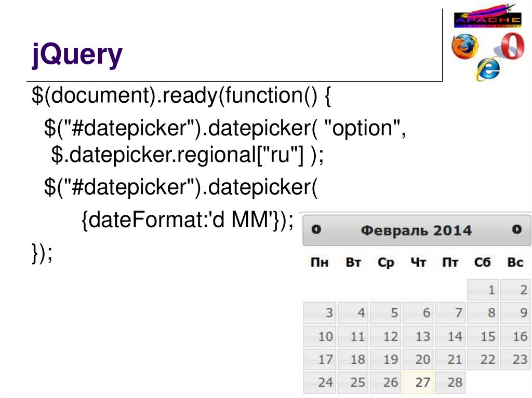Viewport: 532px width, 398px height.
Task: Click the dateFormat code line
Action: (187, 223)
